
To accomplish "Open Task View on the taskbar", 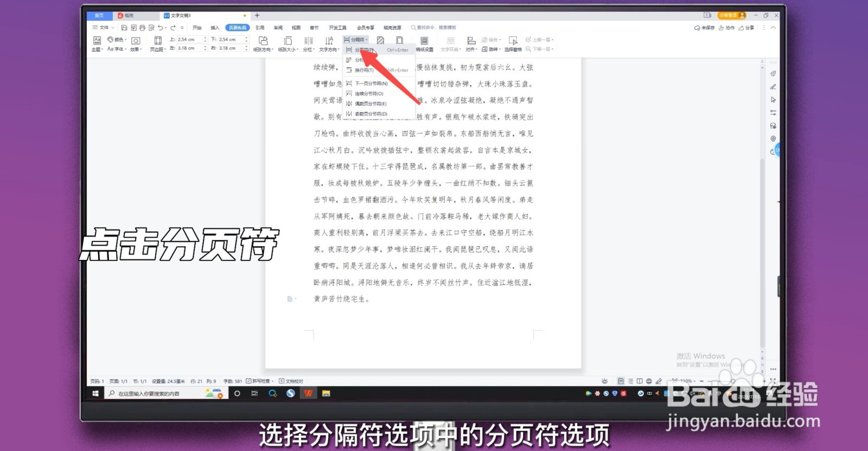I will pyautogui.click(x=254, y=393).
